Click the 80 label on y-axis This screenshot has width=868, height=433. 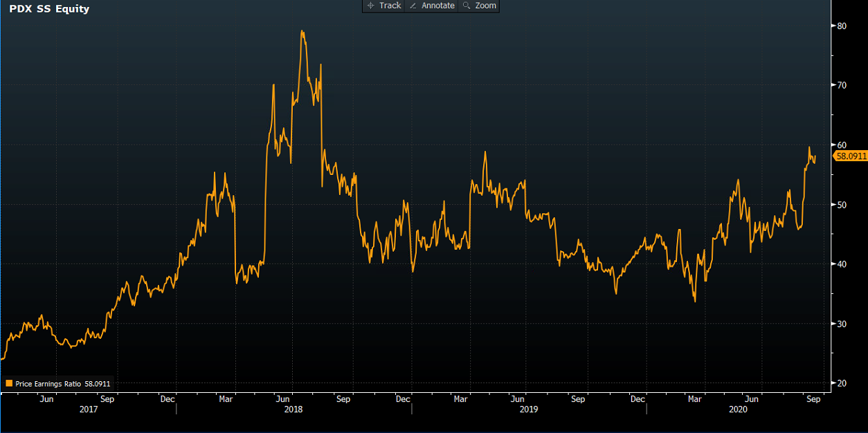[x=842, y=26]
